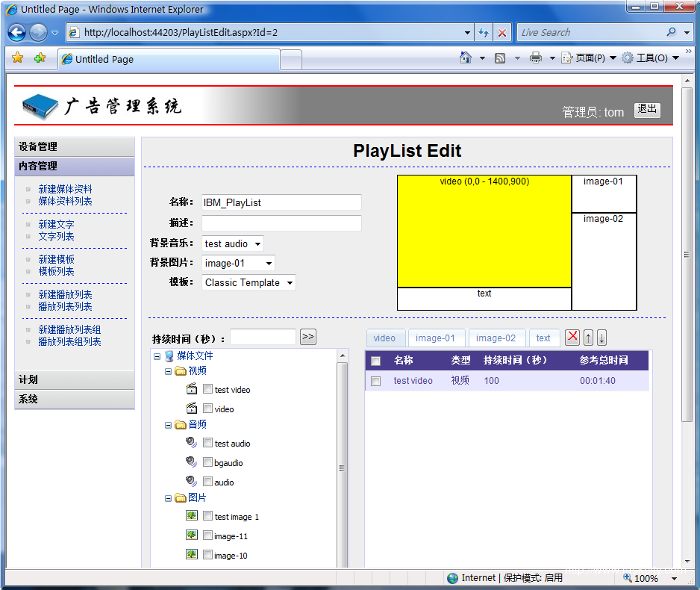Open the 模板 'Classic Template' dropdown
The height and width of the screenshot is (590, 700).
click(x=249, y=282)
